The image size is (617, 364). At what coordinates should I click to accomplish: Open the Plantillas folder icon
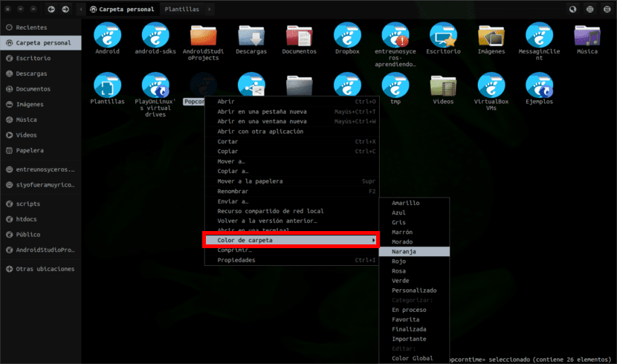(x=107, y=85)
